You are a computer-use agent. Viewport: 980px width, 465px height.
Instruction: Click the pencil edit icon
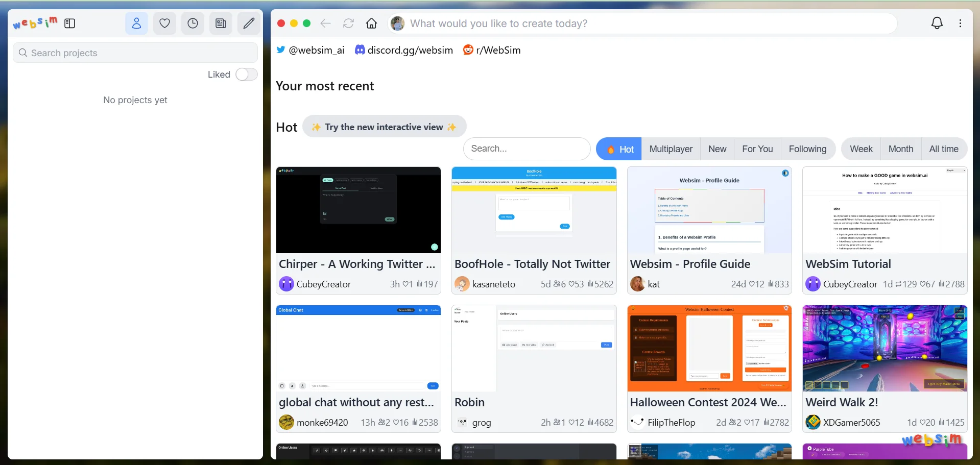[x=249, y=23]
